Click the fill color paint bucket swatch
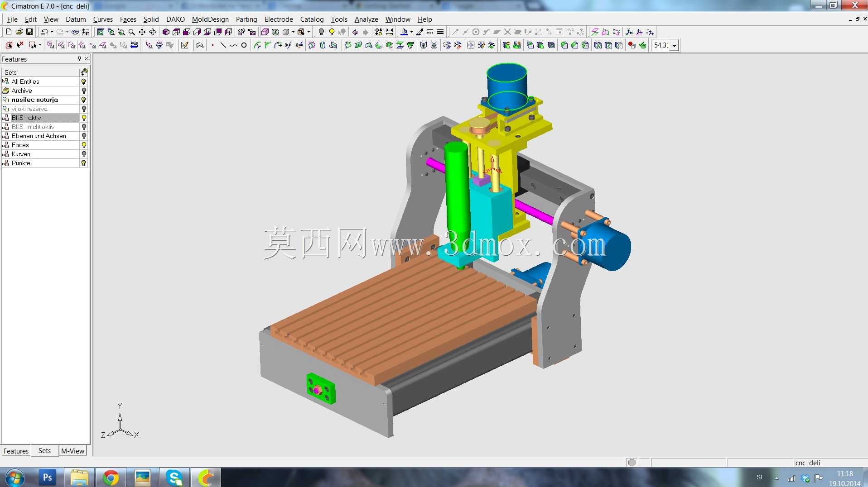Image resolution: width=868 pixels, height=487 pixels. 404,32
